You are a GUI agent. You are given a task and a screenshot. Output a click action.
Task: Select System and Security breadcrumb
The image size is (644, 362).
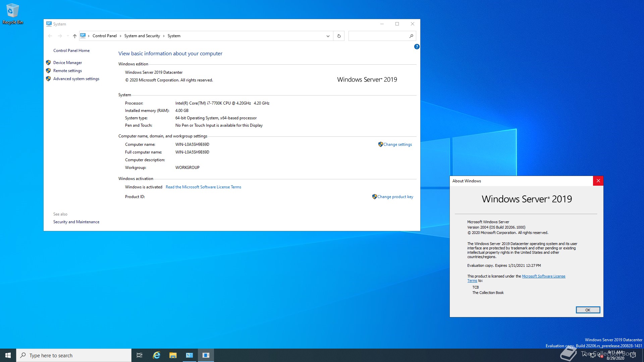[x=142, y=36]
